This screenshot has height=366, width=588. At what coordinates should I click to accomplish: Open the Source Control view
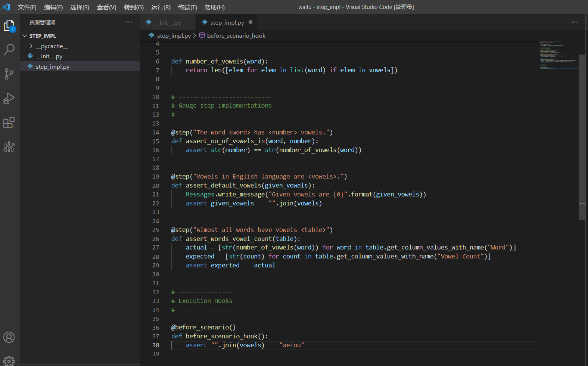point(9,74)
